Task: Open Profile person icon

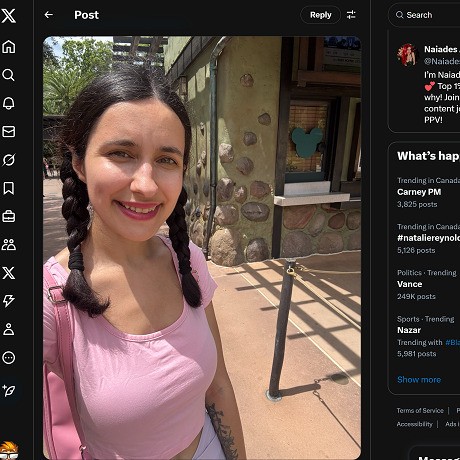Action: click(x=9, y=329)
